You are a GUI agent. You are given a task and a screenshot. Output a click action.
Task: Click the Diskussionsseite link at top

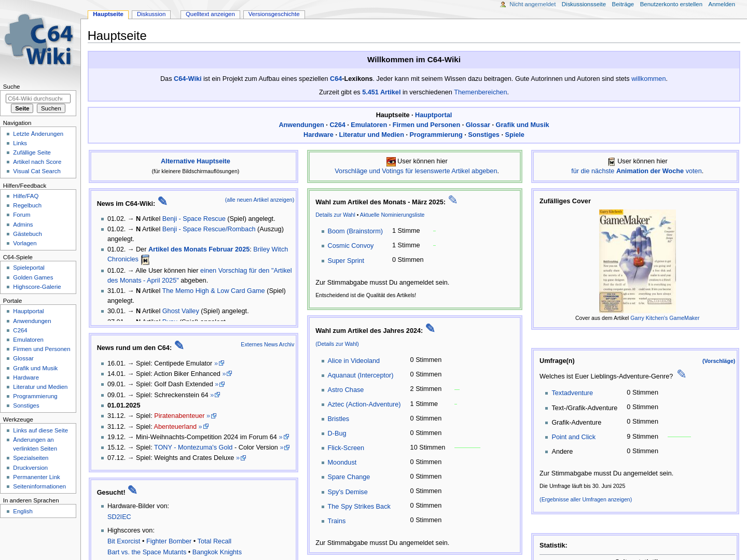click(x=584, y=4)
